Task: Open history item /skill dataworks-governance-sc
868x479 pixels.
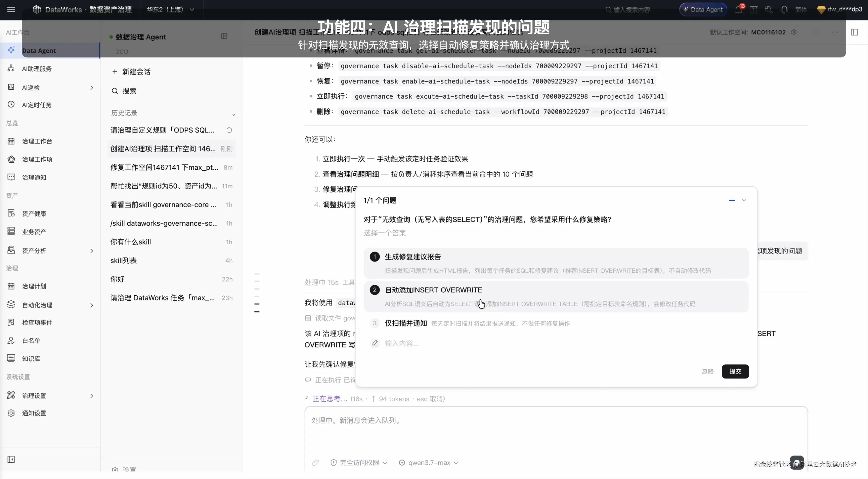Action: (x=172, y=223)
